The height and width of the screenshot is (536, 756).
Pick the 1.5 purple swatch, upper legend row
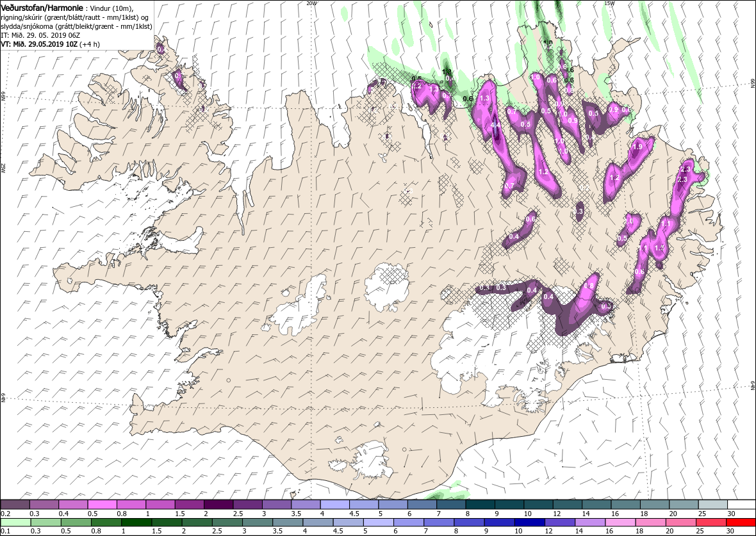coord(190,504)
